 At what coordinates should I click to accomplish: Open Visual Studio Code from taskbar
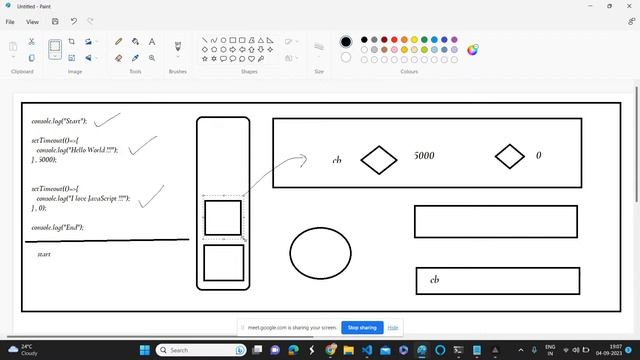(367, 350)
